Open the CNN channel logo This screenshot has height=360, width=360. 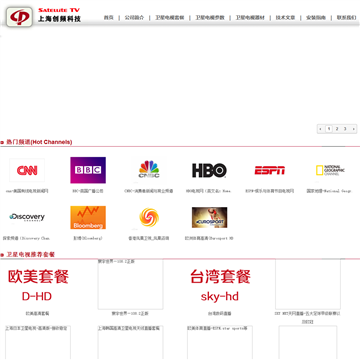point(27,170)
